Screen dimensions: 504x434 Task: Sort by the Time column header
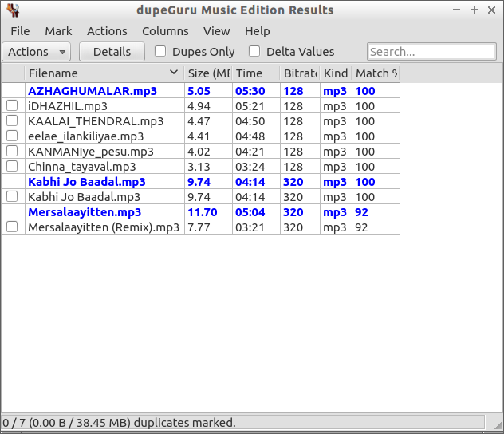[256, 73]
